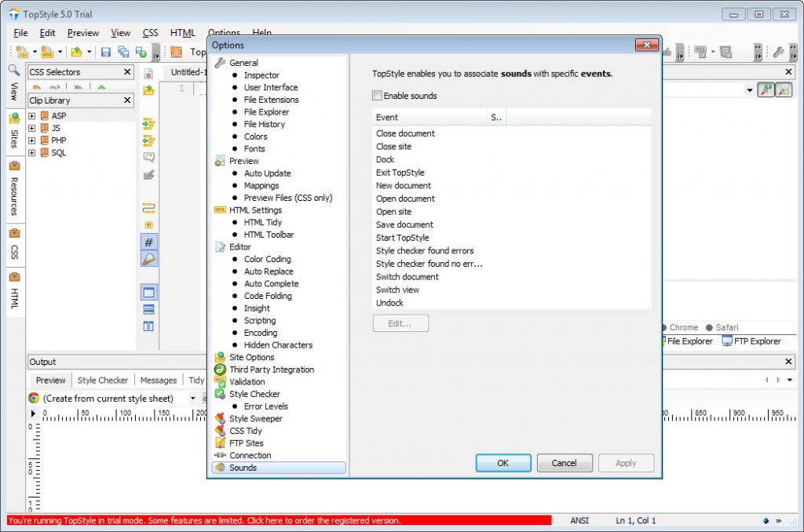Click the Open file folder toolbar icon

[76, 52]
